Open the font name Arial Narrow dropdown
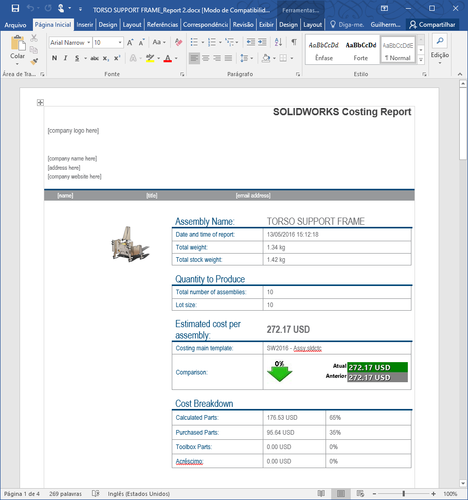Image resolution: width=468 pixels, height=500 pixels. pos(89,42)
